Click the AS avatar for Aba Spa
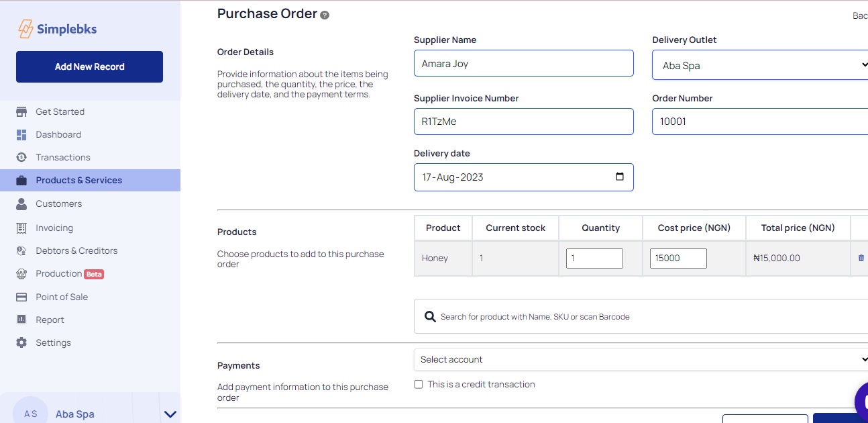The width and height of the screenshot is (868, 423). point(31,414)
